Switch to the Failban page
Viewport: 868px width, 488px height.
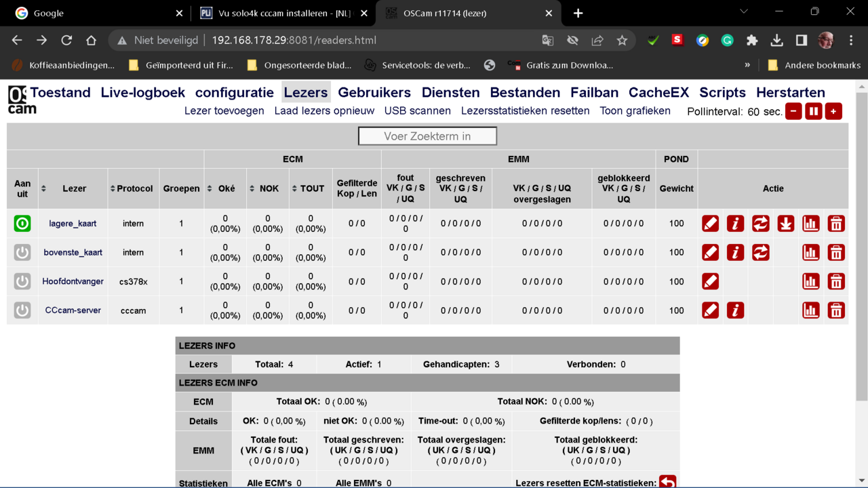(594, 92)
